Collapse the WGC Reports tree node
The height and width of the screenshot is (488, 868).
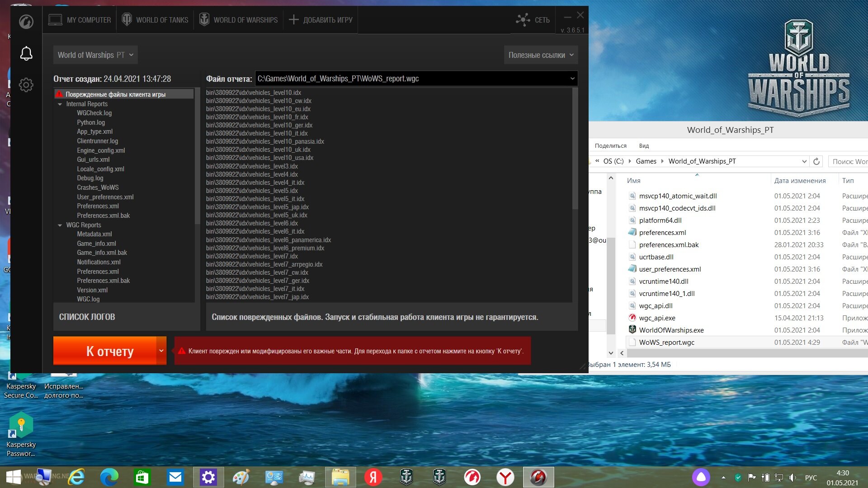click(60, 225)
